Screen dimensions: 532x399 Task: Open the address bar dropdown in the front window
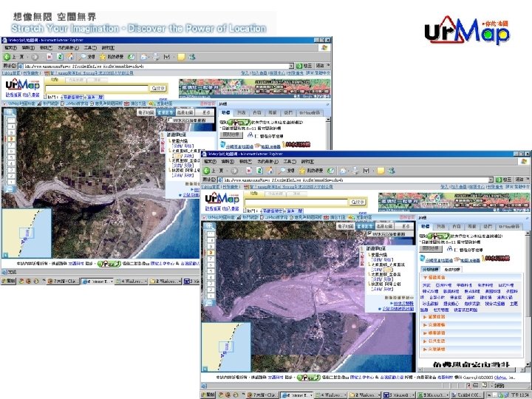point(491,180)
